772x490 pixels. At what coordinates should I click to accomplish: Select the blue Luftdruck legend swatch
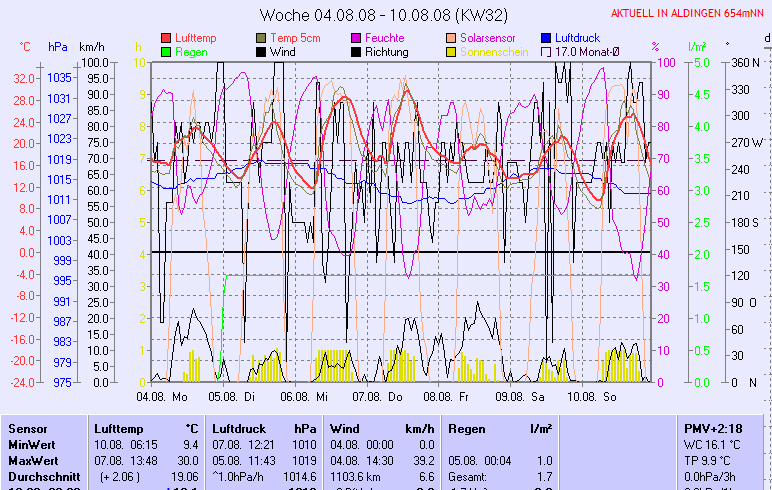click(547, 37)
